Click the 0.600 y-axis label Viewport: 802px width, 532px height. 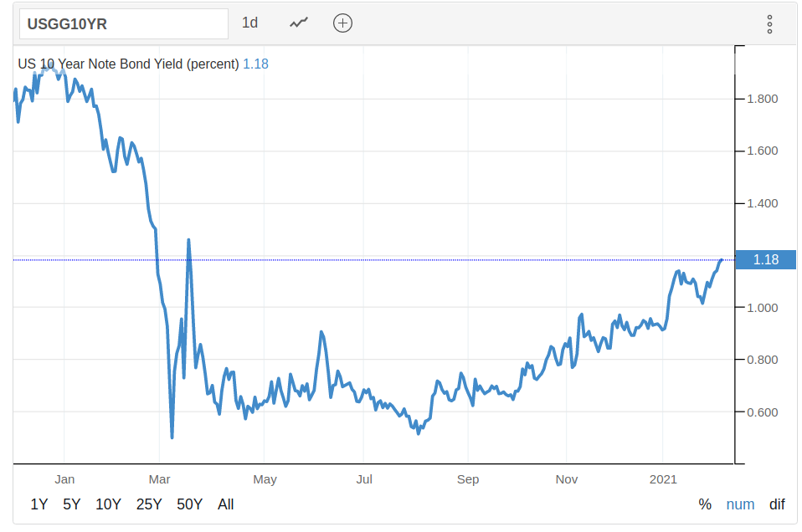[x=762, y=412]
